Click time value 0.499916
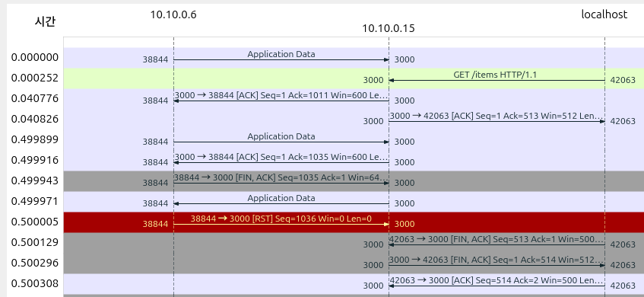644x297 pixels. coord(35,161)
